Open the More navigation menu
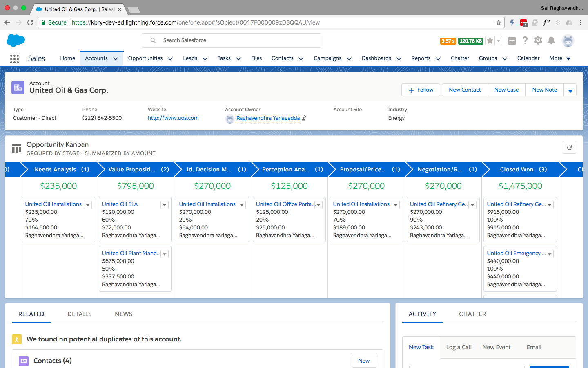Screen dimensions: 588x368 [560, 58]
